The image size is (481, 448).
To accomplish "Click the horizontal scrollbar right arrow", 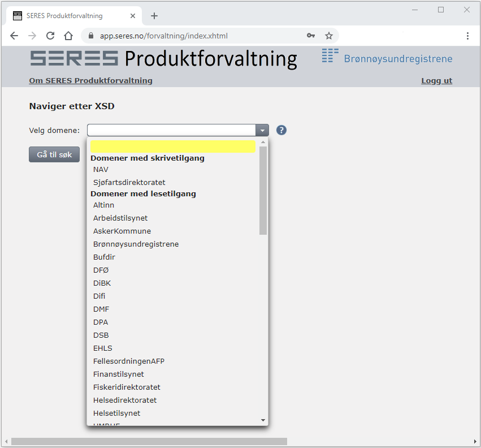I will tap(475, 442).
